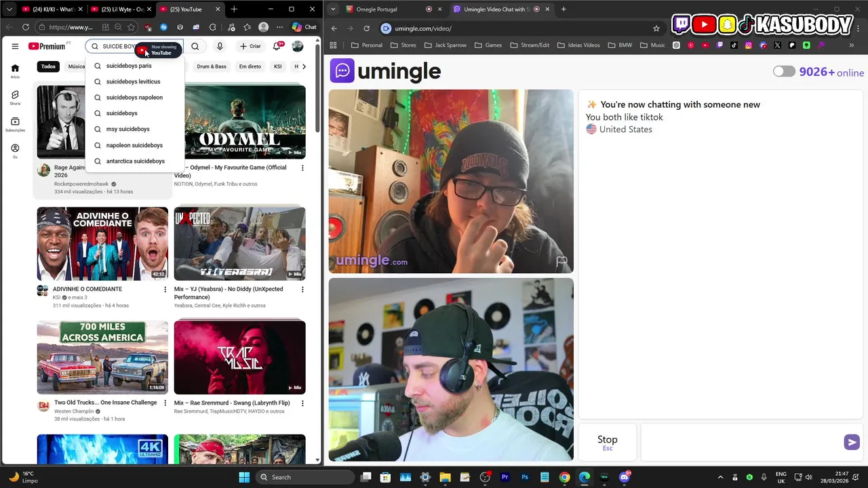Open Windows Start menu
The width and height of the screenshot is (868, 488).
point(244,477)
